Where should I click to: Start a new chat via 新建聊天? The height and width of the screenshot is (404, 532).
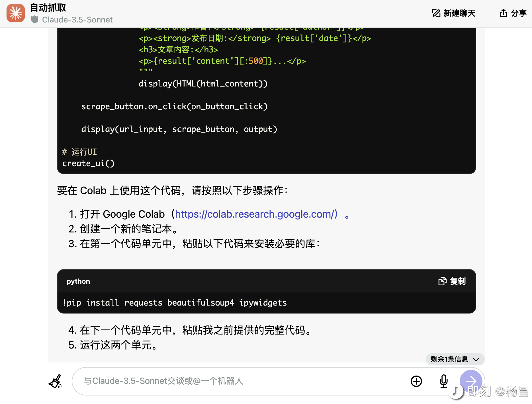tap(459, 13)
